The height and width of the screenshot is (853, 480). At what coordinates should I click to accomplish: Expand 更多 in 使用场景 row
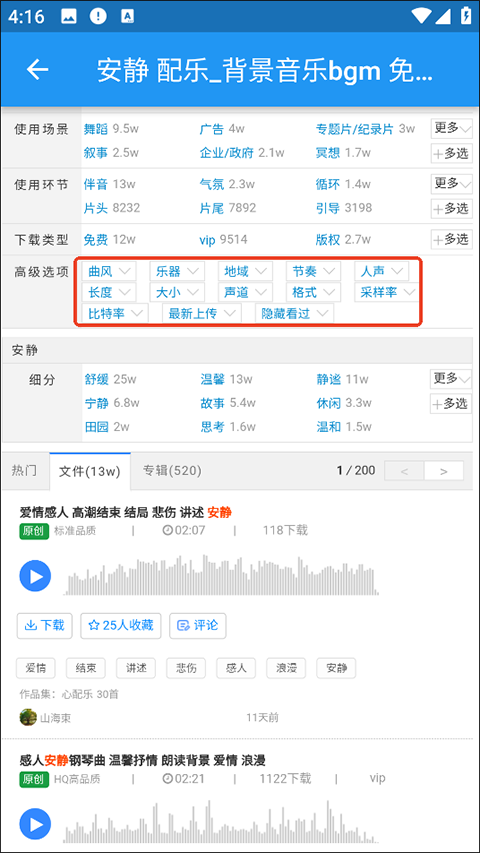pos(451,128)
